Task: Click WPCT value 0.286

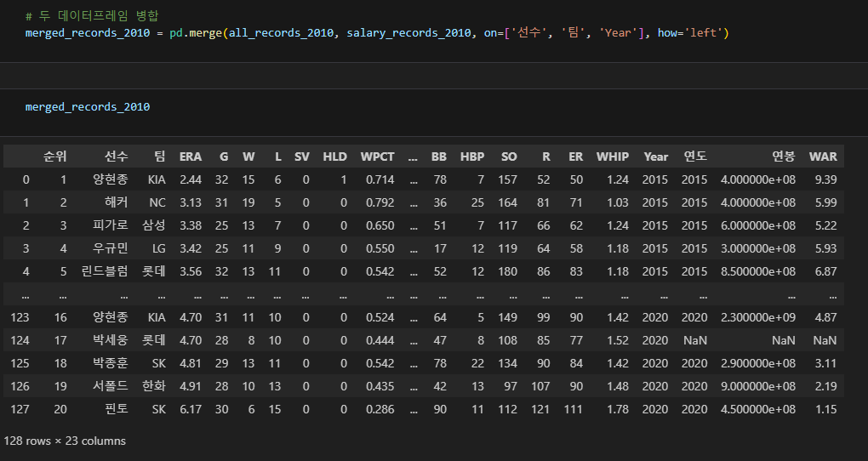Action: [x=380, y=409]
